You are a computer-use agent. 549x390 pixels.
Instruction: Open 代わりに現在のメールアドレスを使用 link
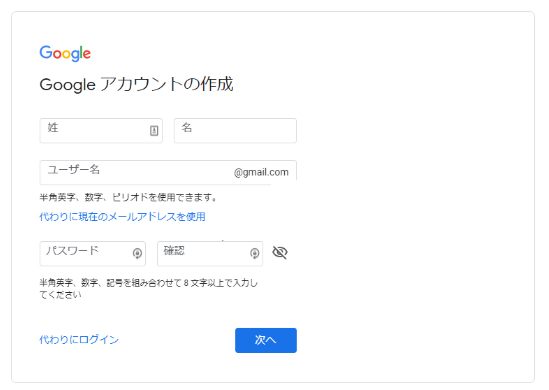click(x=122, y=217)
